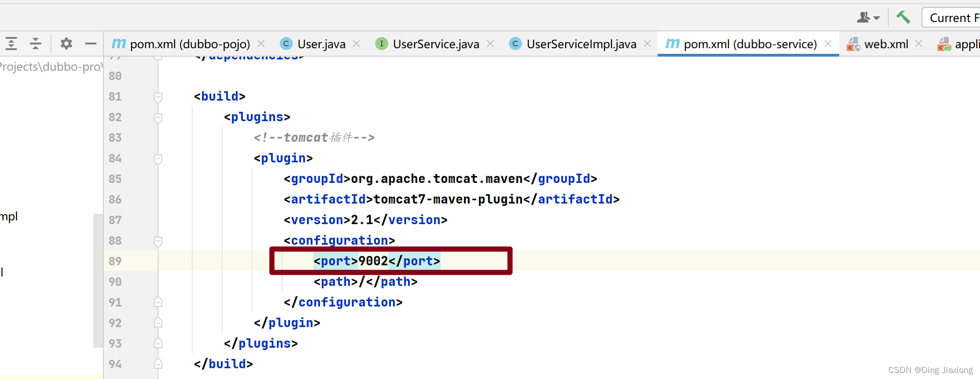Close the User.java tab
980x379 pixels.
tap(356, 44)
